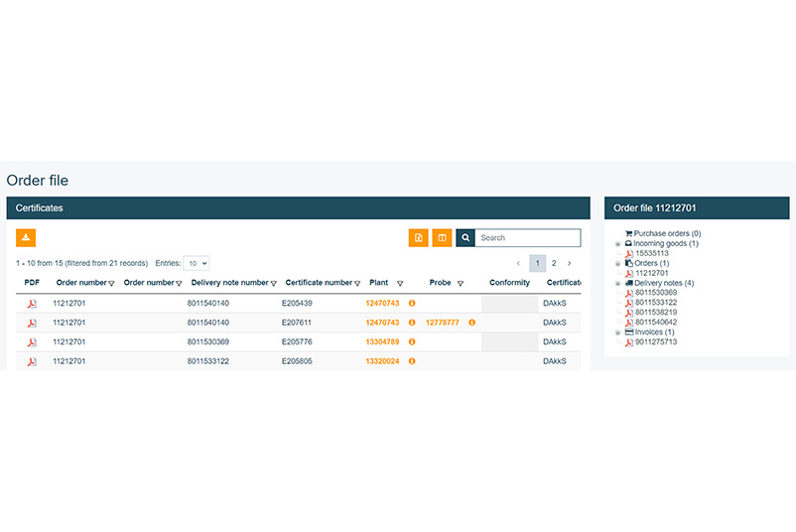Open the column layout selector icon

442,238
